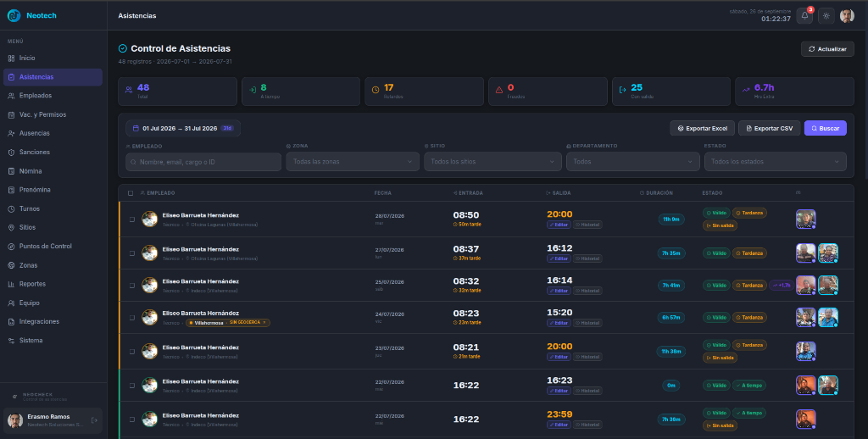The height and width of the screenshot is (439, 868).
Task: Check the 25/07/2026 row checkbox
Action: [131, 286]
